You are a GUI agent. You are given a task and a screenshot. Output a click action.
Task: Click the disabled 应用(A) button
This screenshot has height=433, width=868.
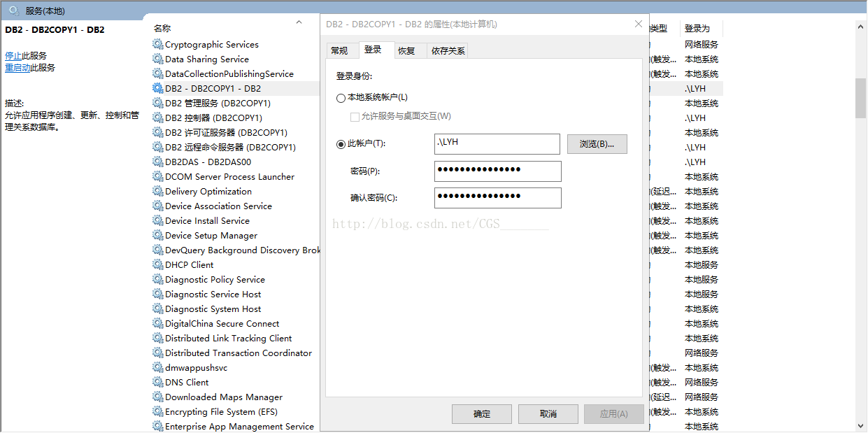pos(614,413)
